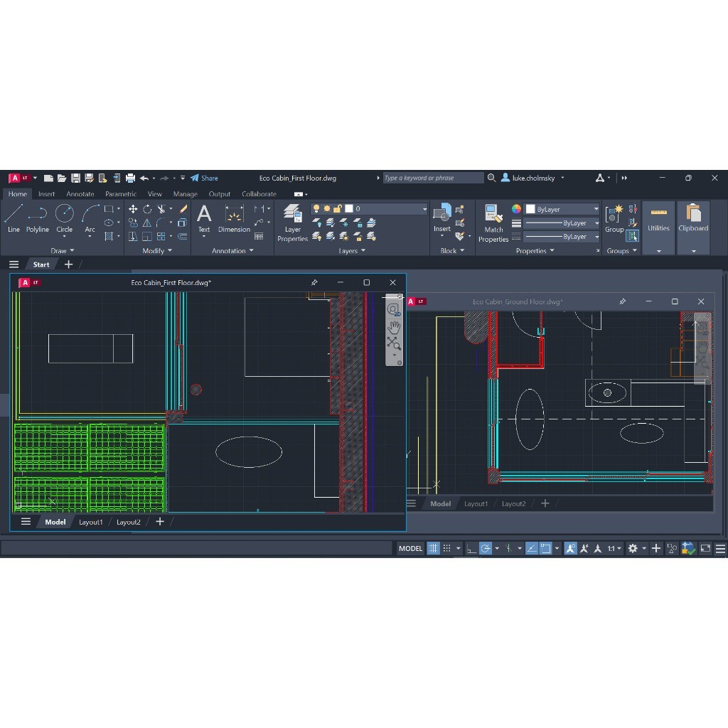Open Layout1 tab in First Floor drawing

[x=90, y=522]
